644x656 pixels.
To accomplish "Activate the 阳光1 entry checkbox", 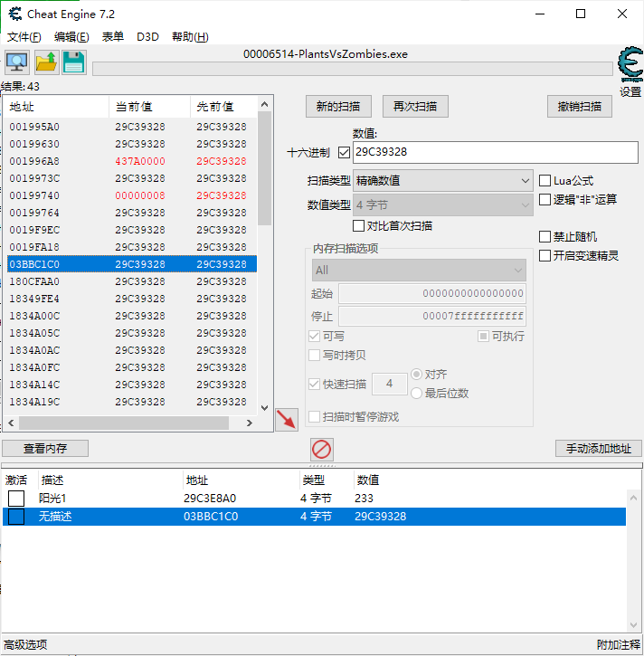I will pyautogui.click(x=16, y=499).
